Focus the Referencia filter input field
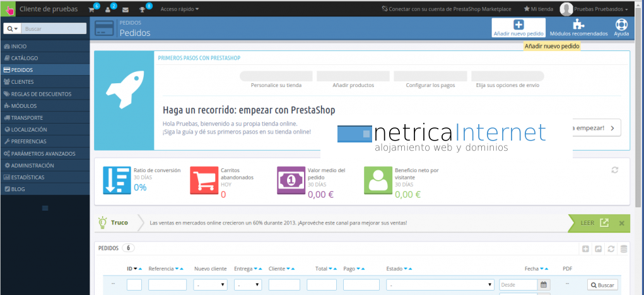Viewport: 644px width, 295px height. point(168,285)
